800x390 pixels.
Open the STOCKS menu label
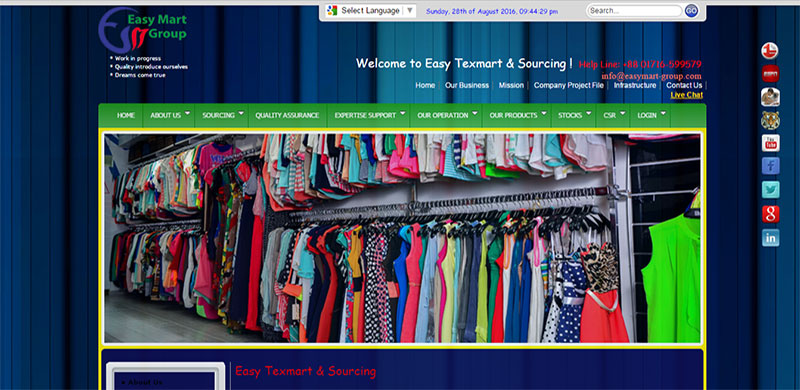coord(570,116)
